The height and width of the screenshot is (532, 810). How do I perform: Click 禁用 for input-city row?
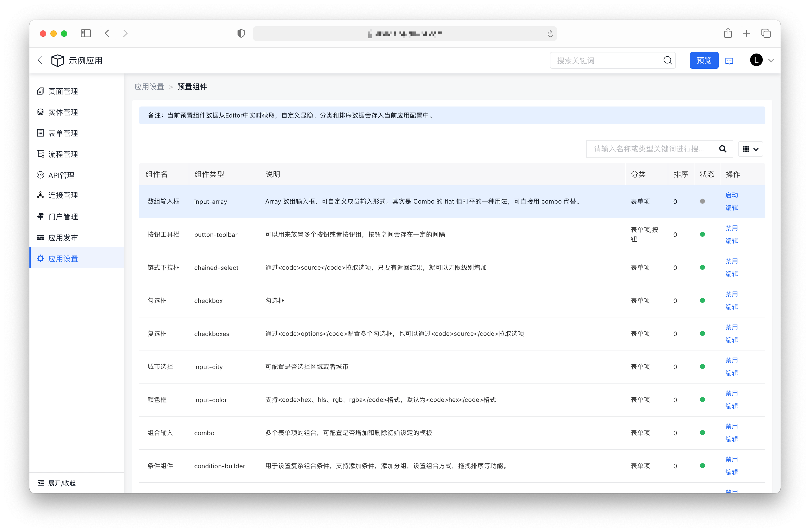(731, 360)
